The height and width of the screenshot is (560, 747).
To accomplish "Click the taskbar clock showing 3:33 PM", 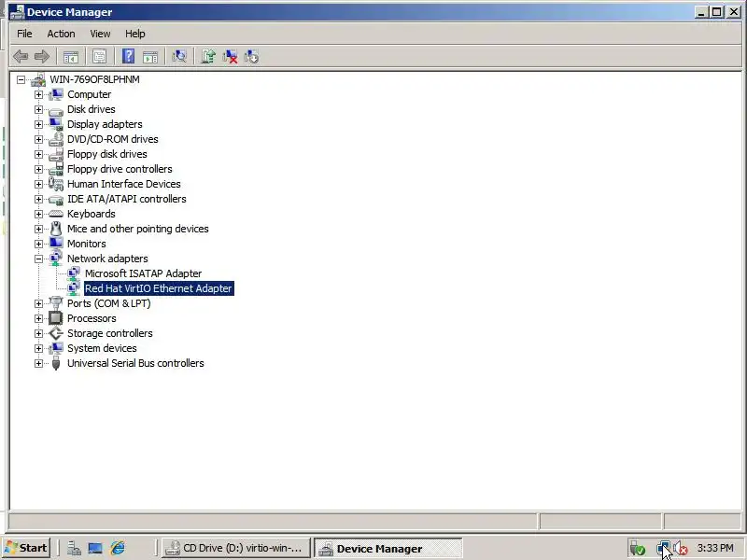I will pyautogui.click(x=715, y=548).
